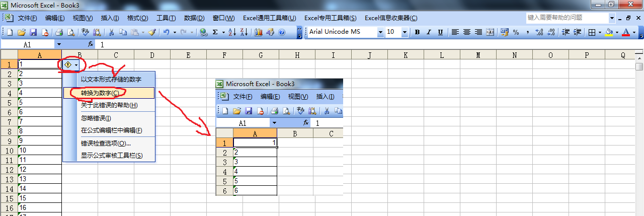Screen dimensions: 644x216
Task: Toggle Italic formatting
Action: (429, 32)
